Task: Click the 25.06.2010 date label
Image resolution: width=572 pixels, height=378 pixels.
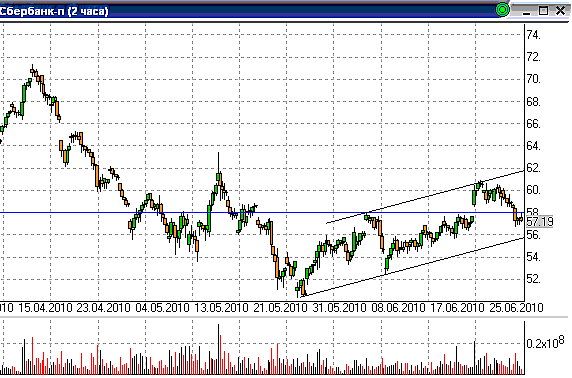Action: (x=516, y=308)
